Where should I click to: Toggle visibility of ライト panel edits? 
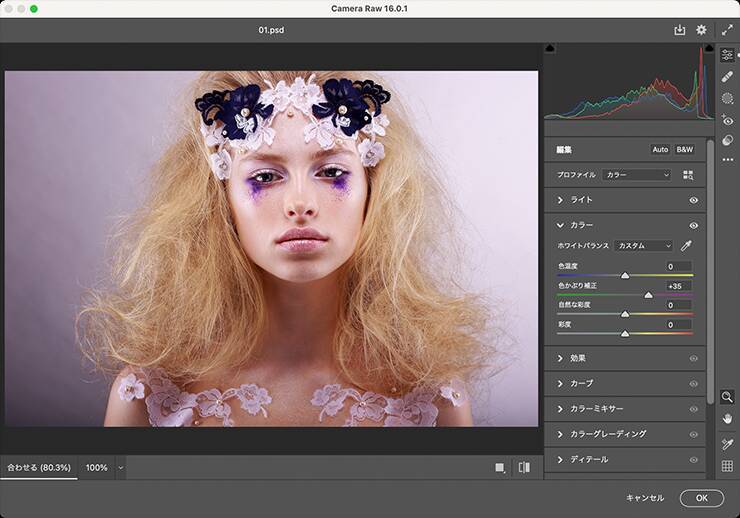pyautogui.click(x=693, y=200)
